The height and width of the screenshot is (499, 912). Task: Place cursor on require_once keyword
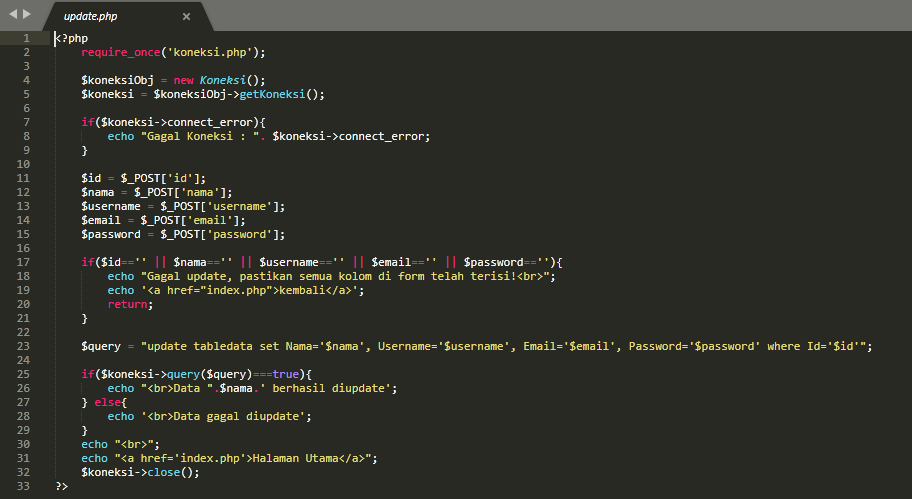point(120,52)
